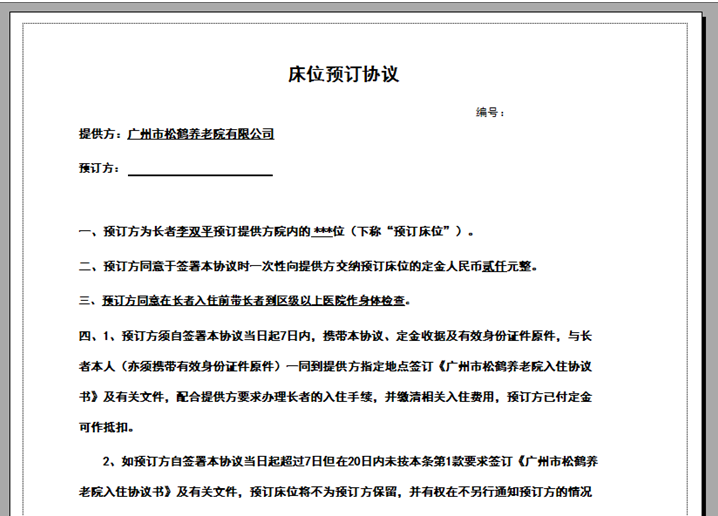Click the underlined *** before 位 in clause one
The height and width of the screenshot is (516, 718).
322,231
